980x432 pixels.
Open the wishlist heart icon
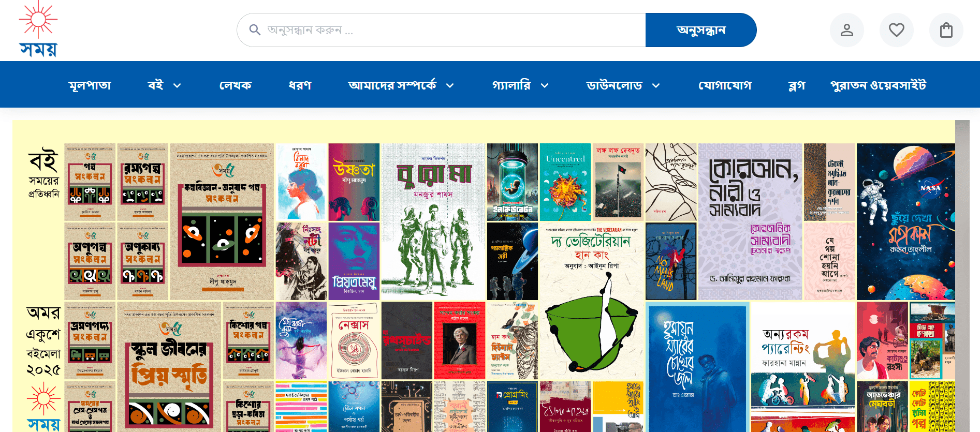pos(897,30)
